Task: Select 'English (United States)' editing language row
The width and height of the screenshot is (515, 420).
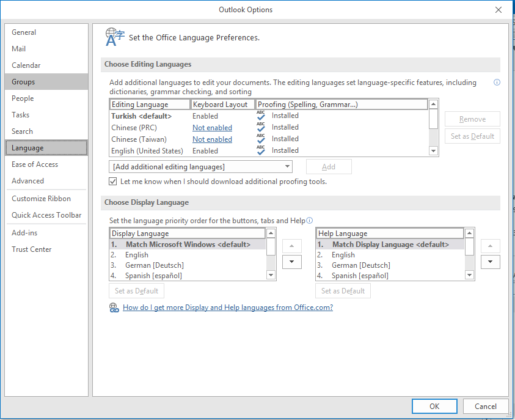Action: (269, 150)
